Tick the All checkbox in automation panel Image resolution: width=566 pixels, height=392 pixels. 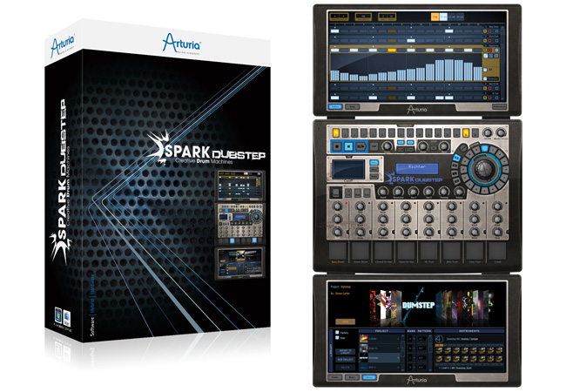(x=485, y=70)
